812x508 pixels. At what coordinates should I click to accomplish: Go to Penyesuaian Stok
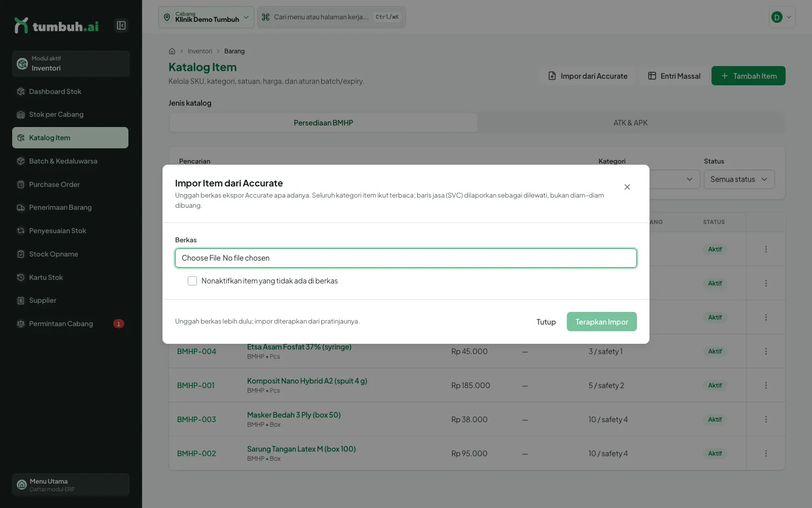pos(70,231)
